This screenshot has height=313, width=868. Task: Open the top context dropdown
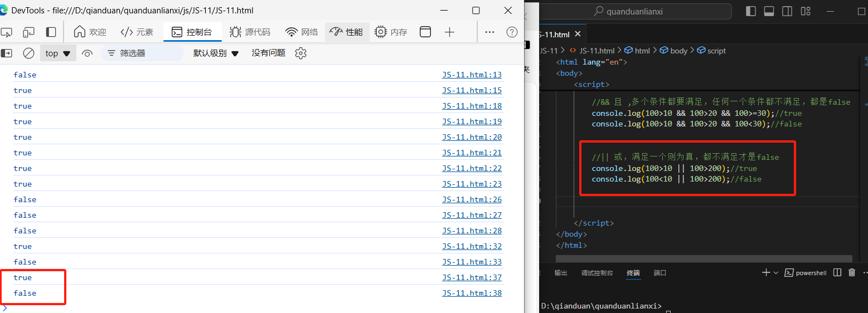tap(58, 53)
